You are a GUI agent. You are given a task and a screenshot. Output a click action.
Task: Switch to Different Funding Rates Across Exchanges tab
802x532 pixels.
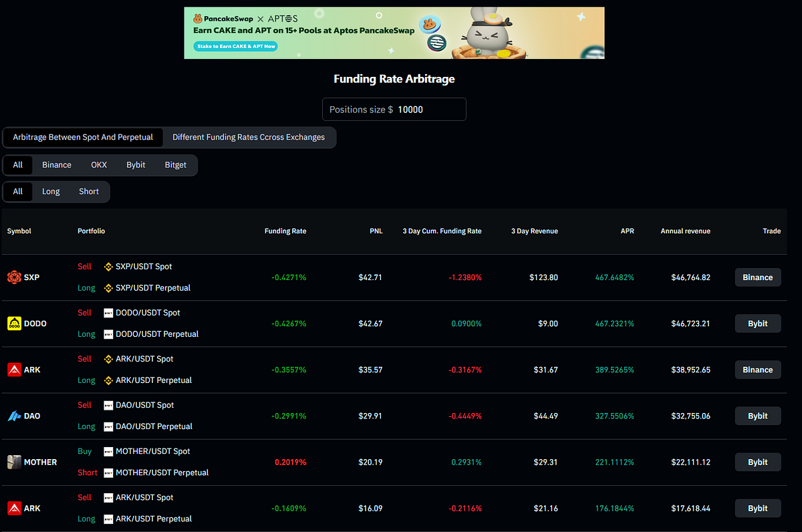(x=249, y=137)
